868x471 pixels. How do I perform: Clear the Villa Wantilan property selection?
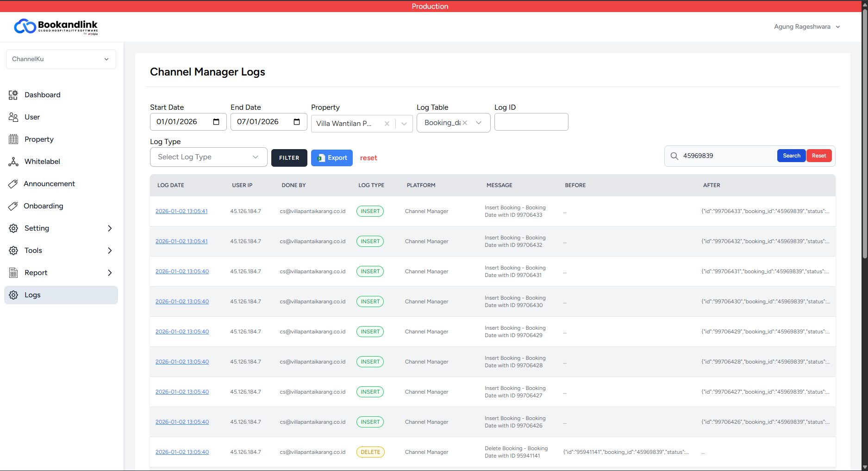[x=387, y=124]
